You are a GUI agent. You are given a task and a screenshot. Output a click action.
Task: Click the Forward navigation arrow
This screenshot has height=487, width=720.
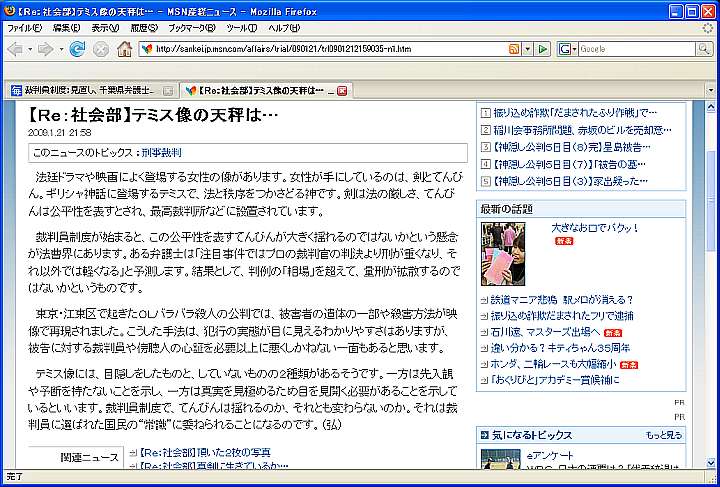[46, 49]
